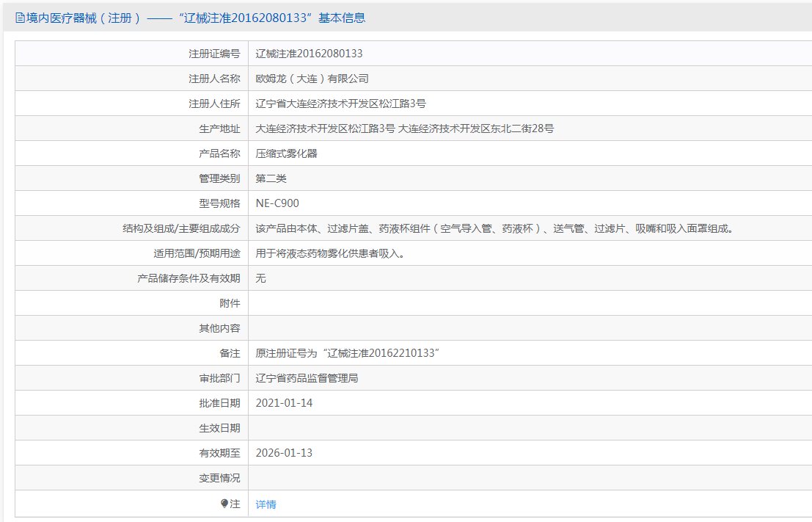Click the lightbulb icon beside 注
The width and height of the screenshot is (812, 522).
click(x=224, y=504)
